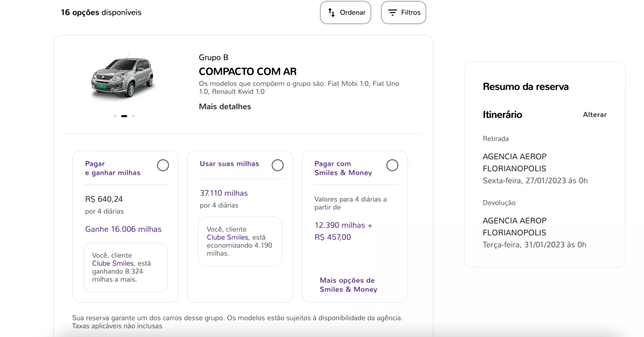Viewport: 644px width, 337px height.
Task: Click the 'Grupo B' label
Action: [213, 58]
